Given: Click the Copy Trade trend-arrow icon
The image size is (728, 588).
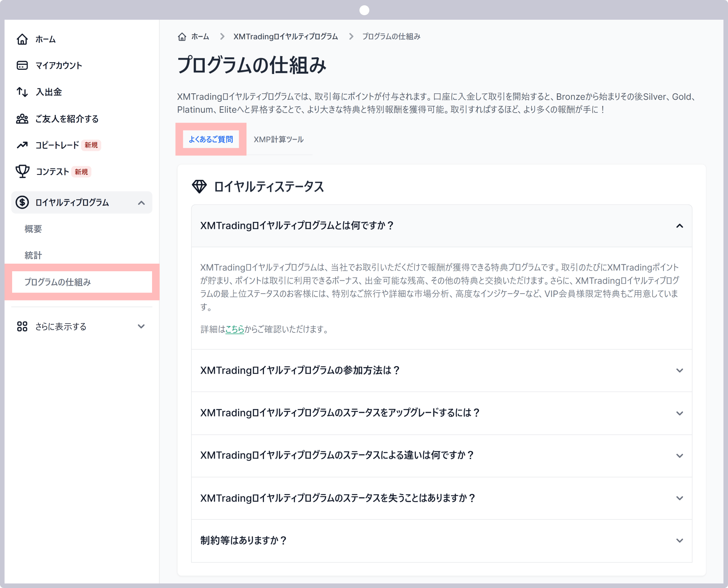Looking at the screenshot, I should tap(22, 145).
